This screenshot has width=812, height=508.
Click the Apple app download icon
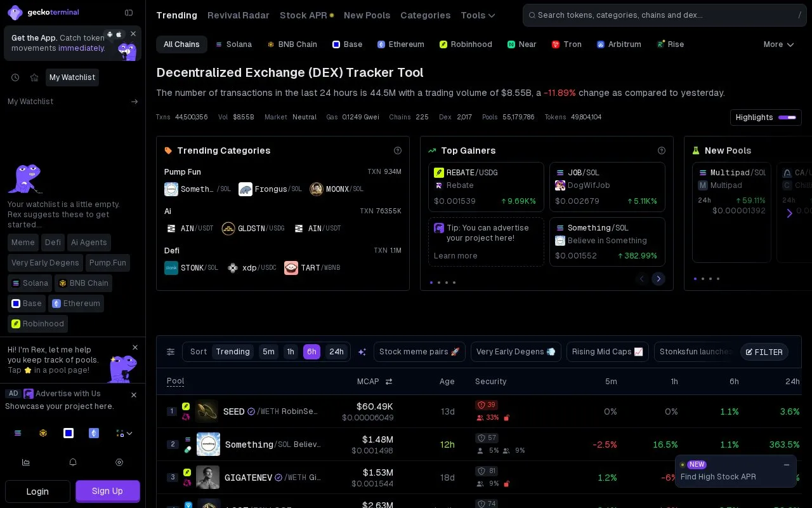[119, 34]
